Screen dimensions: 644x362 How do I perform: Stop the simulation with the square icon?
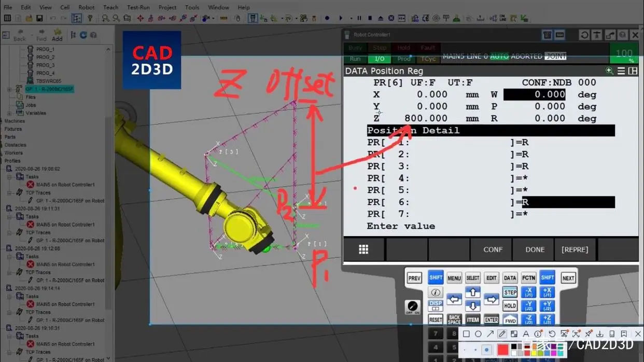coord(370,18)
